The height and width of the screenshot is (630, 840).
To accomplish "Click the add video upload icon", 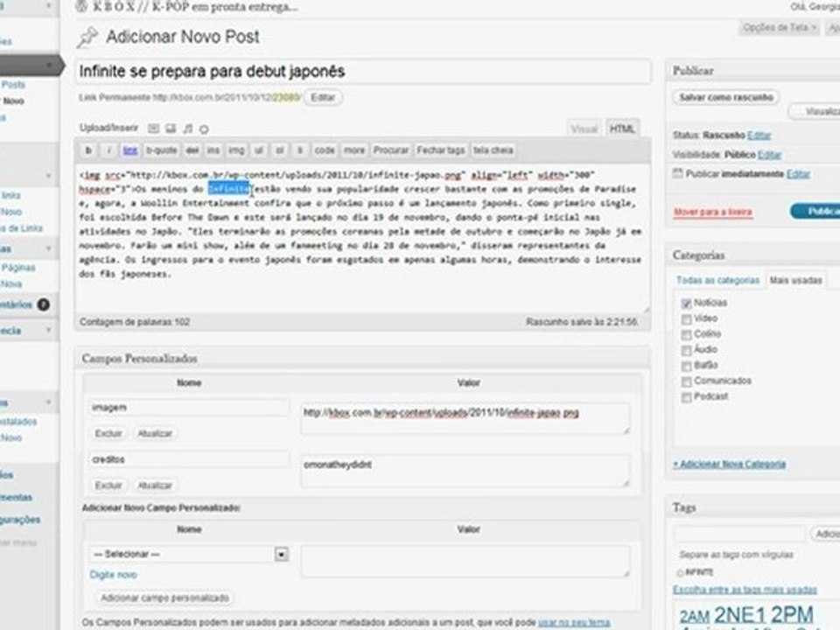I will pos(171,129).
